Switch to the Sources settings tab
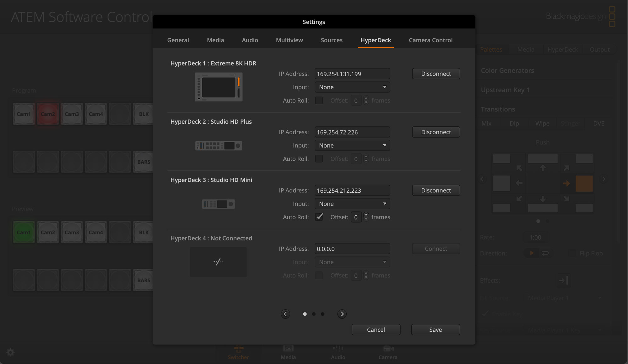 click(x=331, y=40)
